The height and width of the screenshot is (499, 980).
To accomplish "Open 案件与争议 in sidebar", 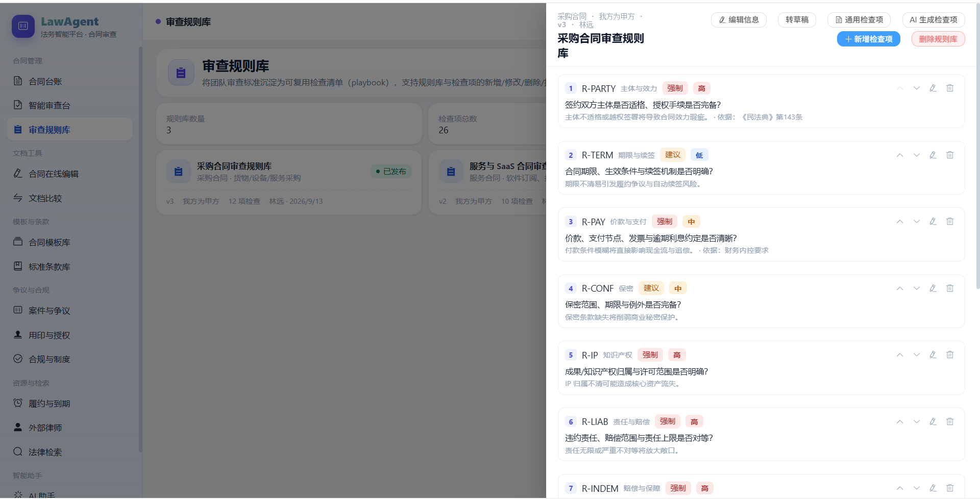I will pyautogui.click(x=70, y=311).
